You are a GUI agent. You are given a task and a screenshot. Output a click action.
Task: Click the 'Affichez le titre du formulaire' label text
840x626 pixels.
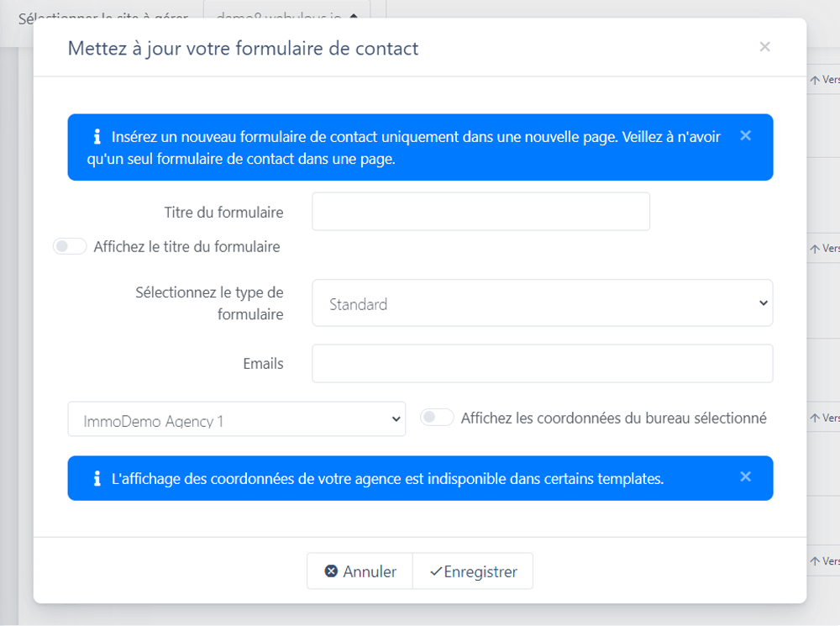[x=186, y=247]
